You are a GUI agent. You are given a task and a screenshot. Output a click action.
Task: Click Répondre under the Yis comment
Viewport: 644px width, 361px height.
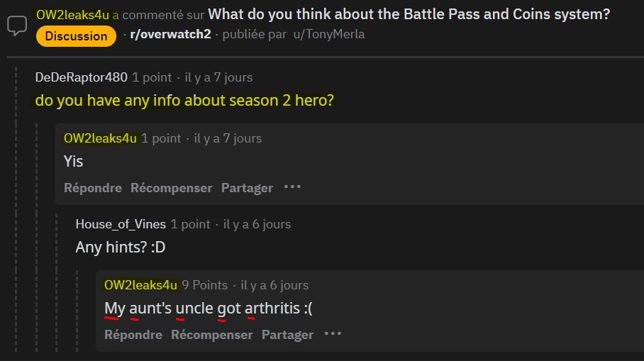pos(93,188)
